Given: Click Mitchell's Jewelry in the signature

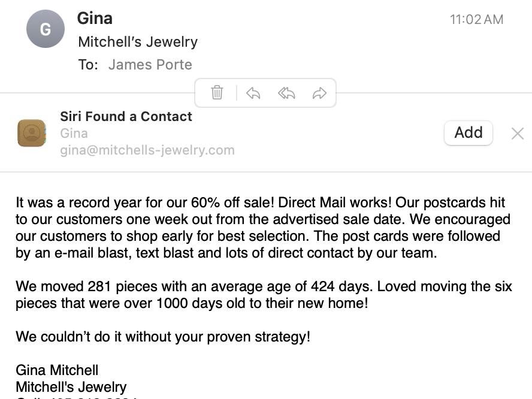Looking at the screenshot, I should tap(71, 386).
